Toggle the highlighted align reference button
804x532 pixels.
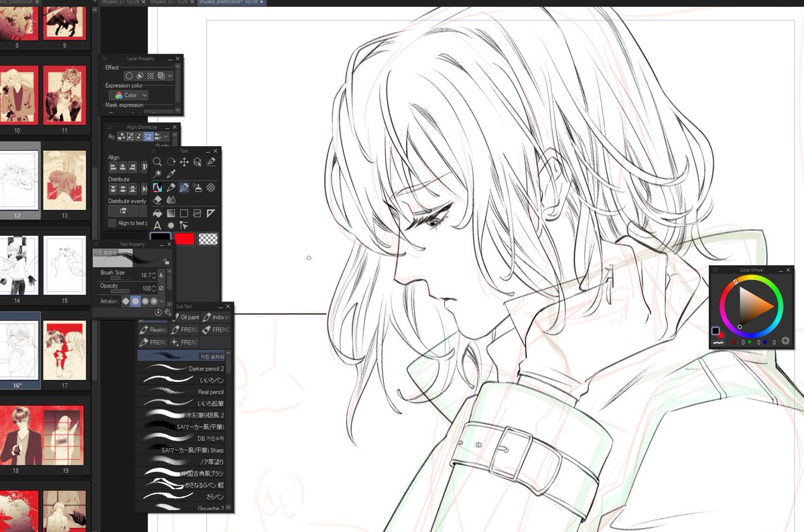[149, 136]
